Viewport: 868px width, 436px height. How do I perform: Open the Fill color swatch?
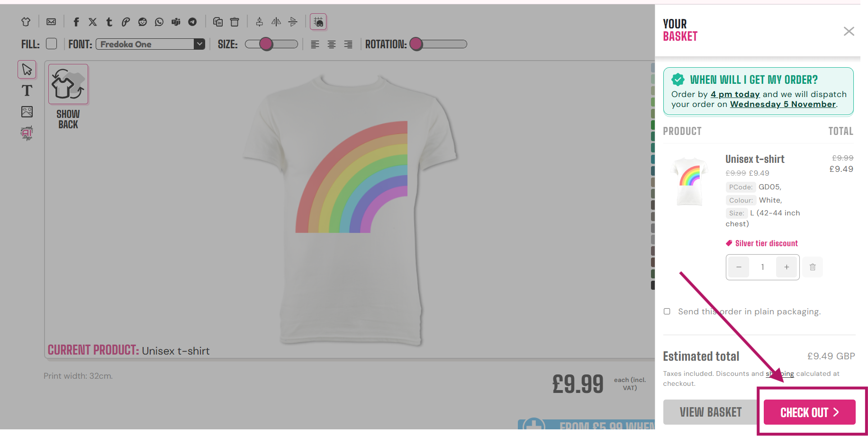[x=52, y=44]
